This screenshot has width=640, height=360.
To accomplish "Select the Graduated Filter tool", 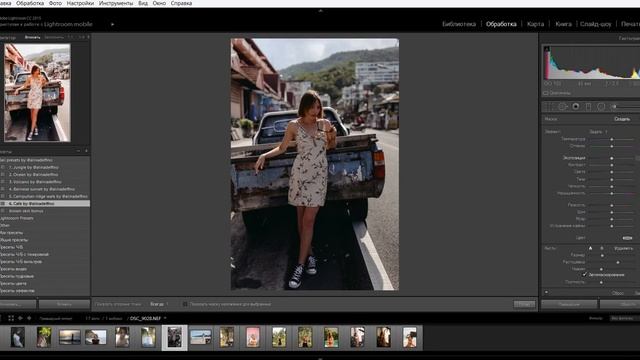I will [588, 107].
